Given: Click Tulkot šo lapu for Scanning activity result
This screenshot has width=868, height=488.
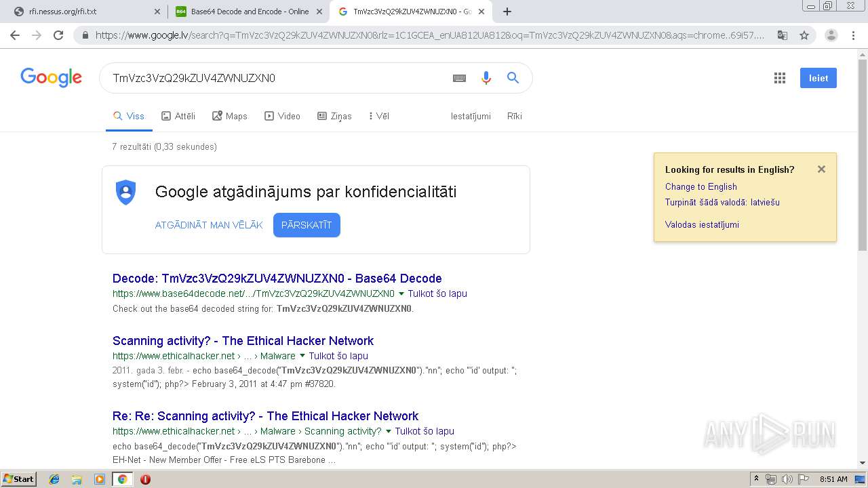Looking at the screenshot, I should (338, 356).
